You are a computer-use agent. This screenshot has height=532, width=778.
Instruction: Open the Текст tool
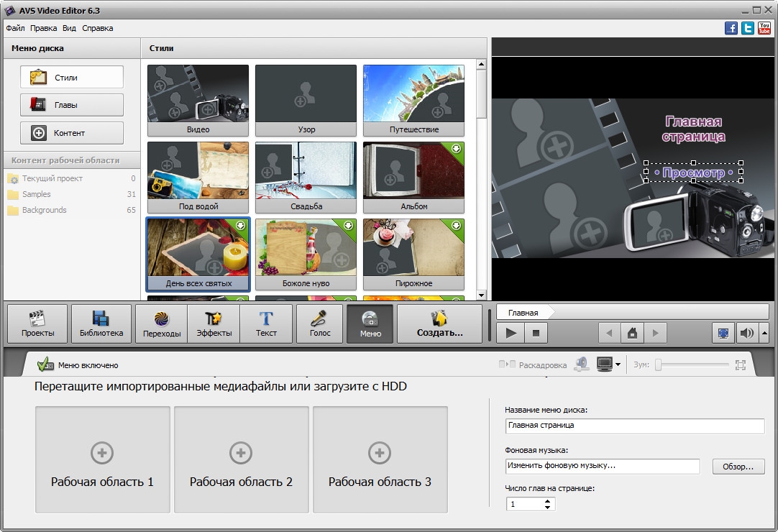pos(266,324)
